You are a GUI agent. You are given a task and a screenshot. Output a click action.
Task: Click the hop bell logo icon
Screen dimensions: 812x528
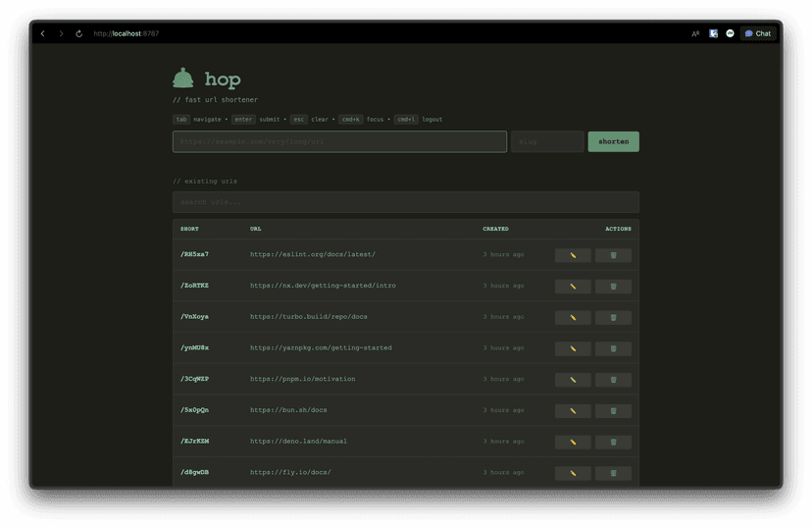[x=183, y=79]
